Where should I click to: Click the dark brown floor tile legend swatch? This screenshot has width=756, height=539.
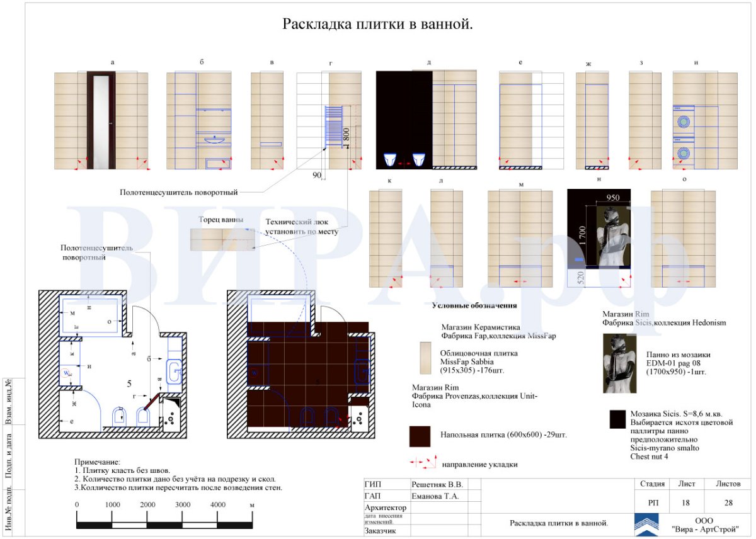(x=420, y=436)
